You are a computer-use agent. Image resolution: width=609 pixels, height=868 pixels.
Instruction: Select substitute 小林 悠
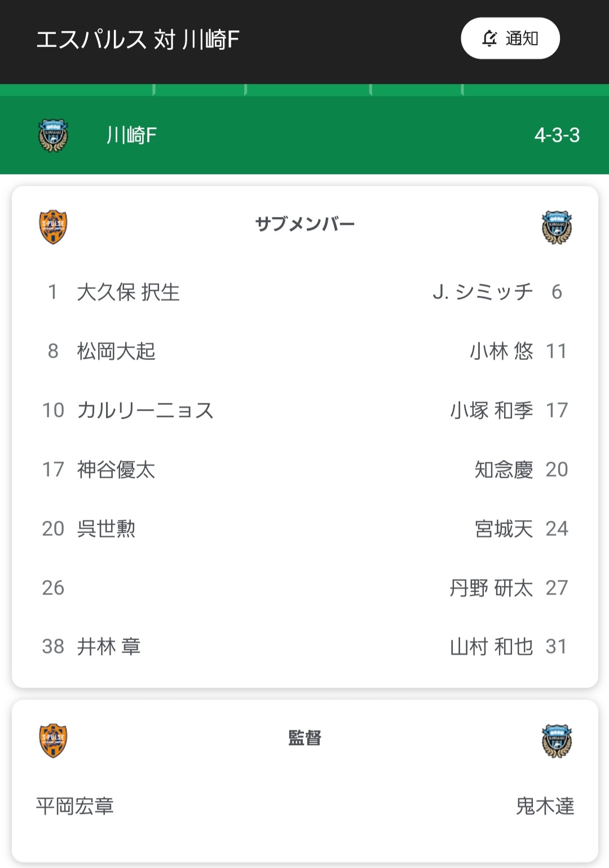501,351
